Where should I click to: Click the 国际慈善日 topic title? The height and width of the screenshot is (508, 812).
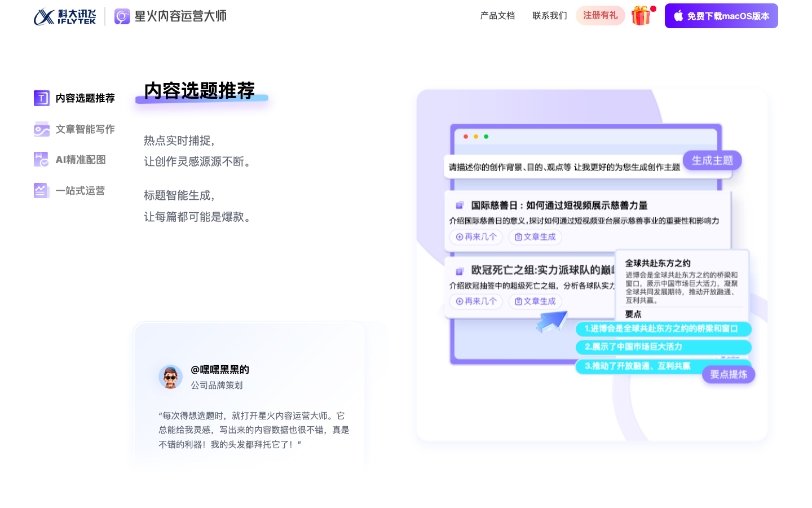tap(559, 205)
